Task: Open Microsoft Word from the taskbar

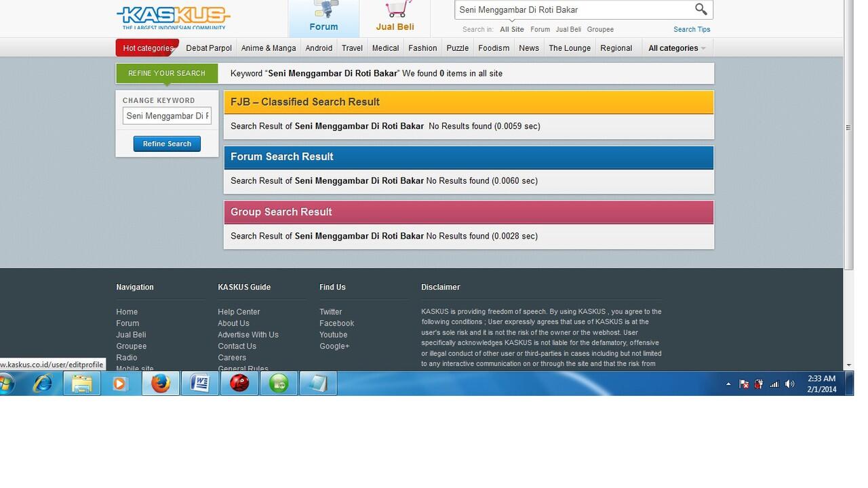Action: (200, 384)
